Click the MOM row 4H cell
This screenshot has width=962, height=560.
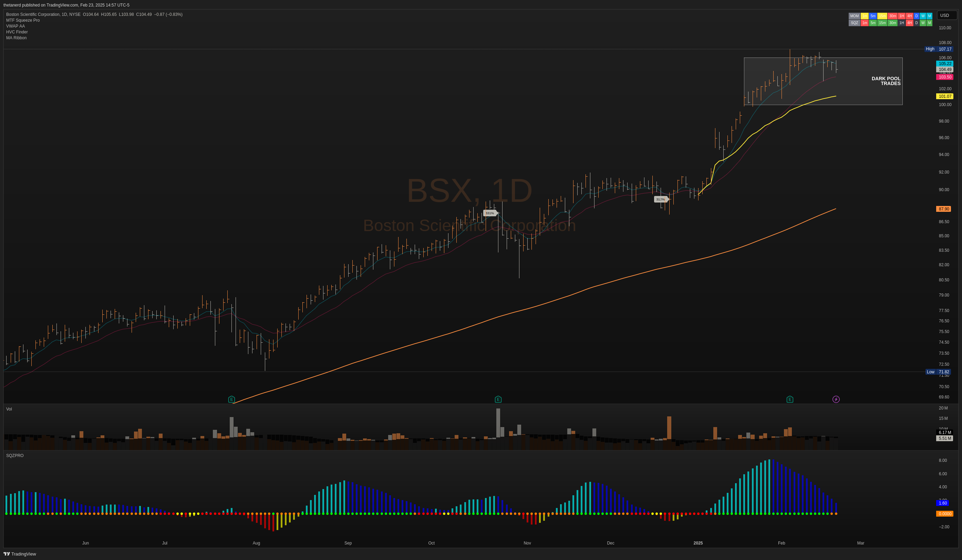tap(910, 16)
